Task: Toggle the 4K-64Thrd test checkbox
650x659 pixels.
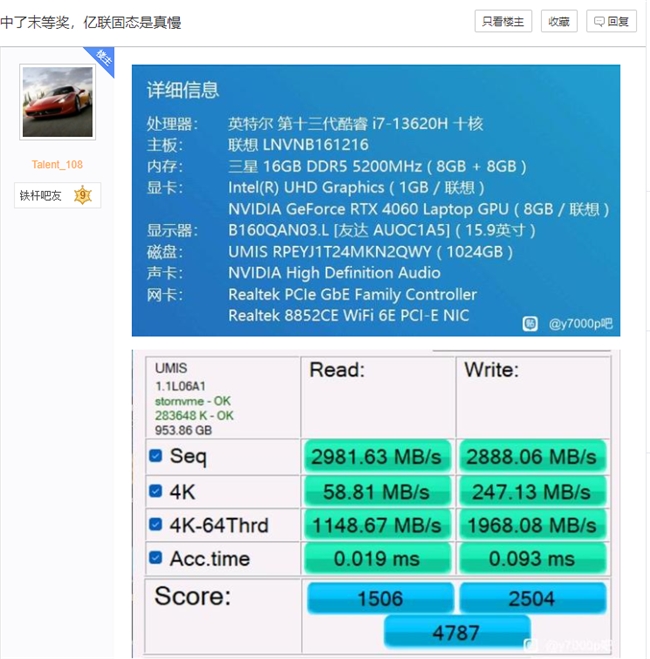Action: pyautogui.click(x=155, y=524)
